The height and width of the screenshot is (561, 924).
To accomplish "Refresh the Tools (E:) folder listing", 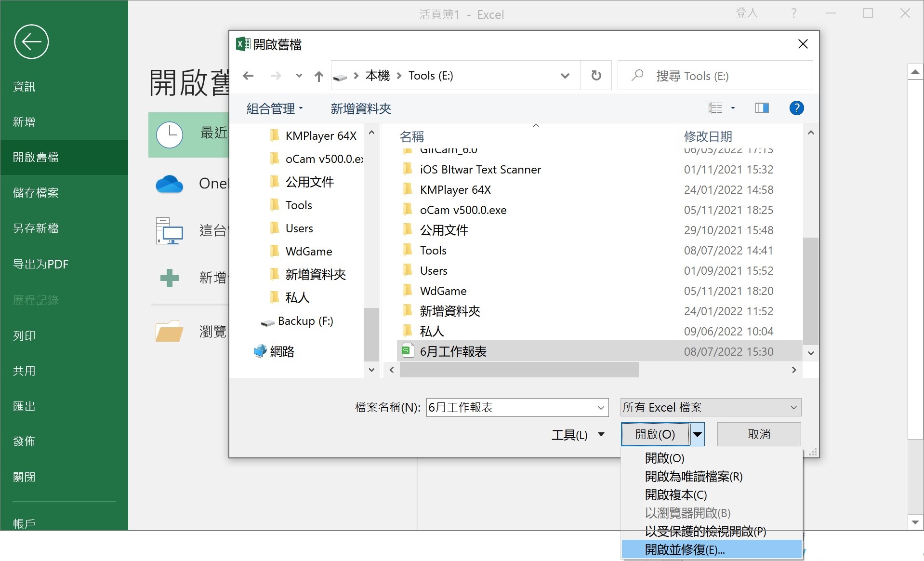I will pos(596,76).
